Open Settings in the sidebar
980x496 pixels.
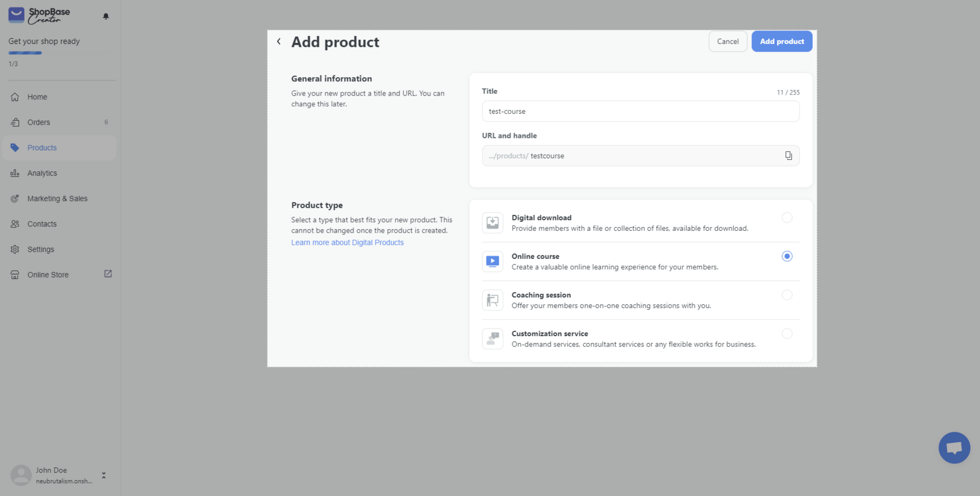pos(59,249)
